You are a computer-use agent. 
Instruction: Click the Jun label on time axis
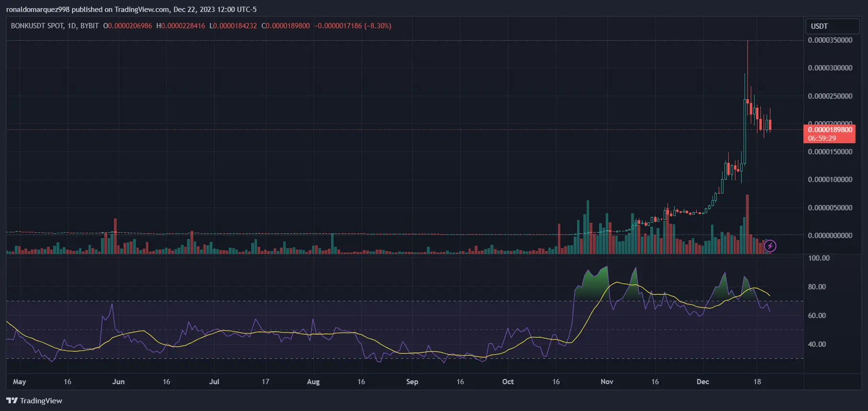click(118, 382)
